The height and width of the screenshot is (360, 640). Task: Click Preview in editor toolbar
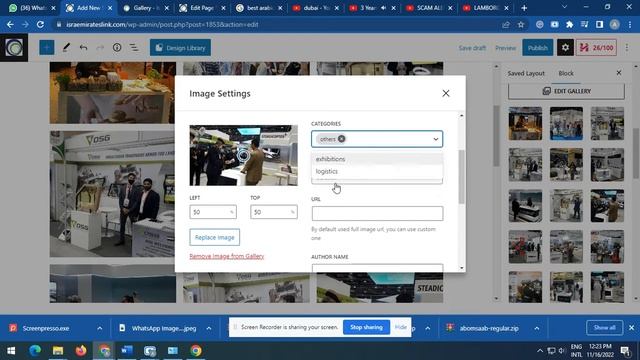[505, 48]
